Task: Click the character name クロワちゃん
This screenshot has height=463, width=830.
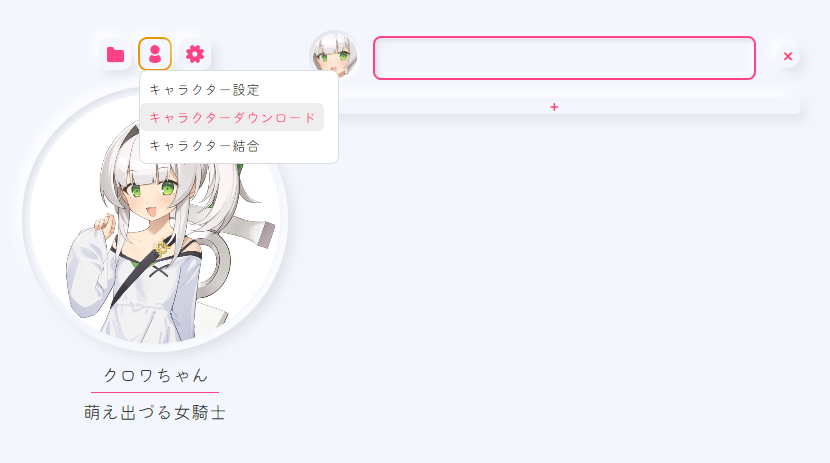Action: tap(155, 375)
